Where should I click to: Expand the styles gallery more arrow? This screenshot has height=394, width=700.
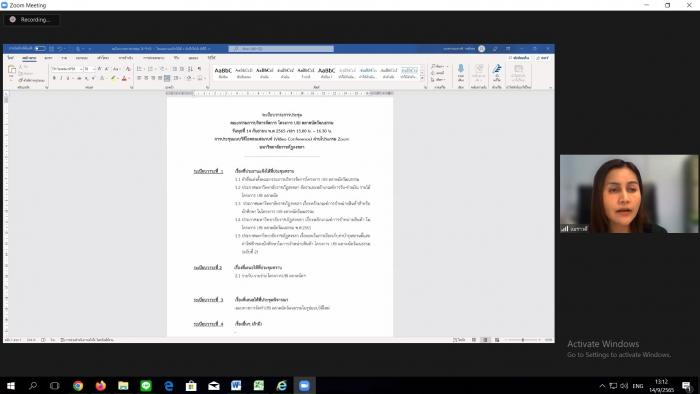[x=422, y=78]
